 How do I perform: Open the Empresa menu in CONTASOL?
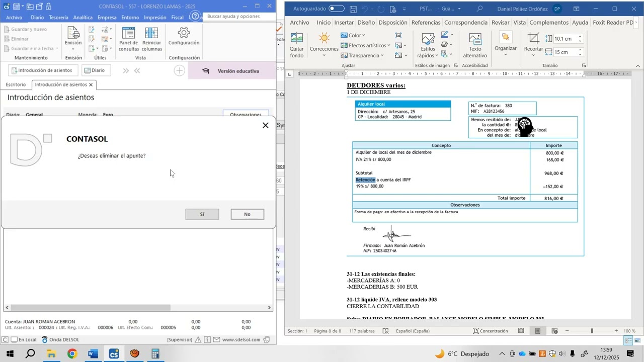point(107,18)
